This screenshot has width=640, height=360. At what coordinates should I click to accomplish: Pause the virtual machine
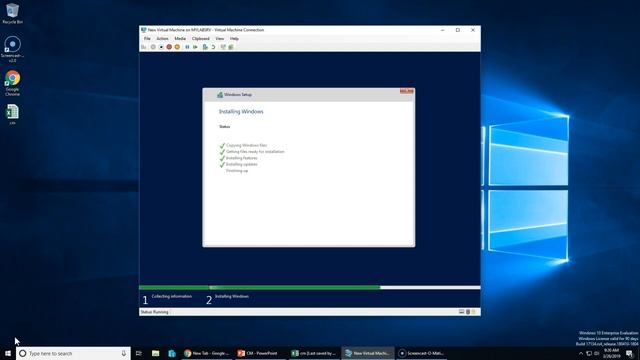point(187,47)
